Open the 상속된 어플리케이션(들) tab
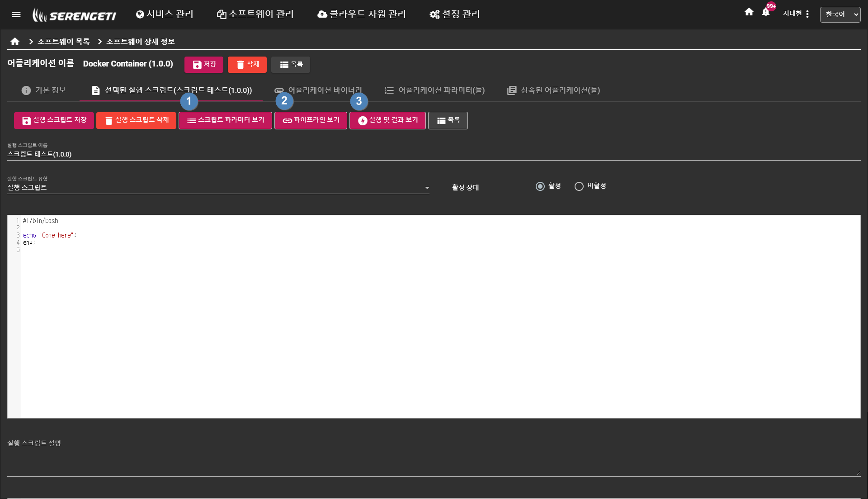This screenshot has height=499, width=868. [554, 90]
